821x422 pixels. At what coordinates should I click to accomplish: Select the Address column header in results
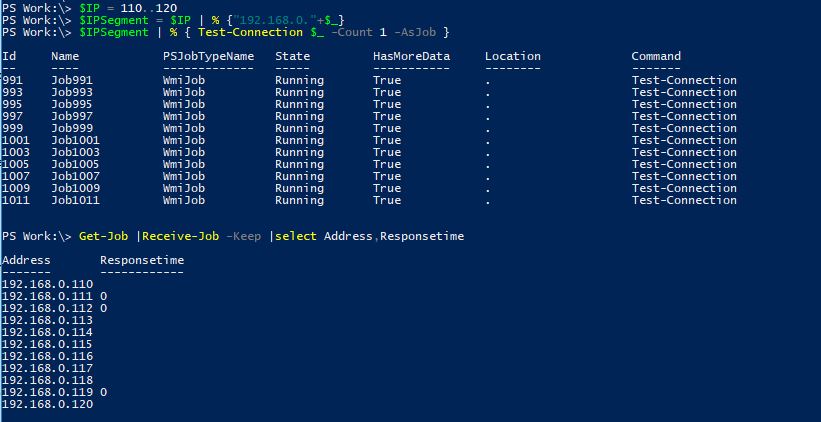(x=26, y=260)
